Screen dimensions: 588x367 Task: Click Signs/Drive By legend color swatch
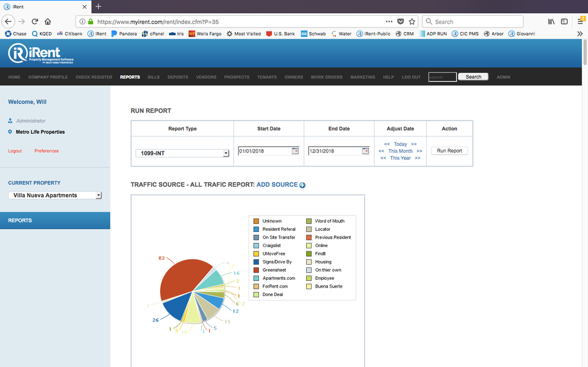(x=256, y=262)
